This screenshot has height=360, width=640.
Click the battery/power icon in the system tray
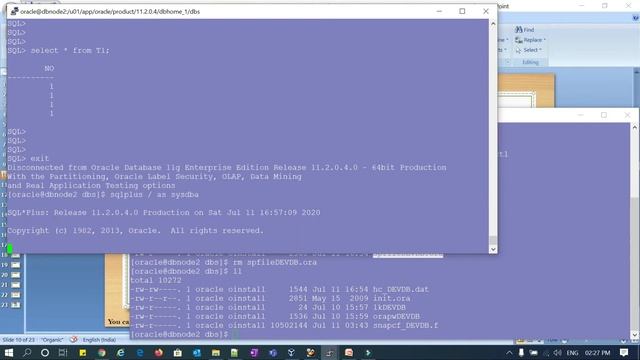coord(534,353)
